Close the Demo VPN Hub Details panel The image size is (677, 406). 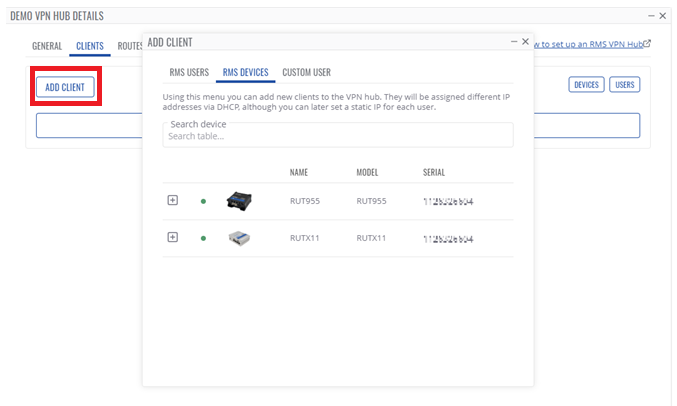point(662,16)
